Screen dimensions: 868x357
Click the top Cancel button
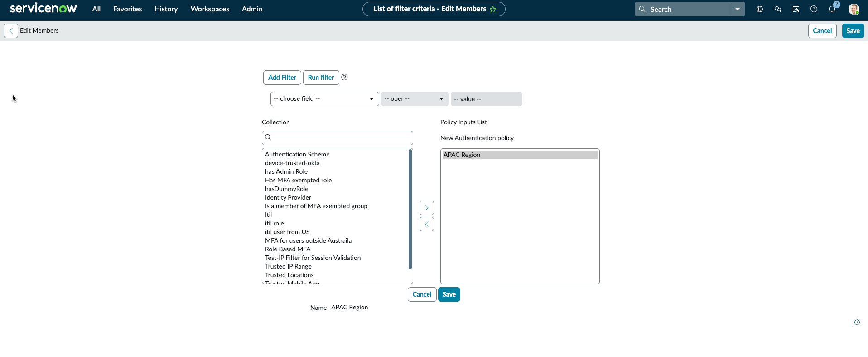[x=822, y=31]
